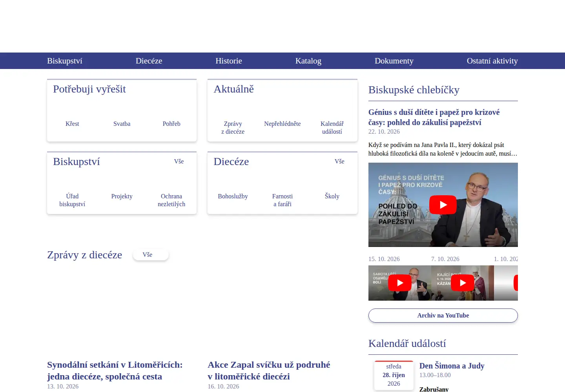The image size is (565, 392).
Task: Go to the Svatba section
Action: [122, 123]
